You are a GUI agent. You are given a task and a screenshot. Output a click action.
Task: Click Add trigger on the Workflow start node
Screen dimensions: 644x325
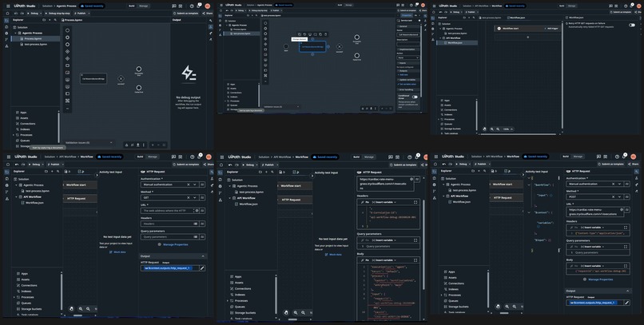[550, 28]
